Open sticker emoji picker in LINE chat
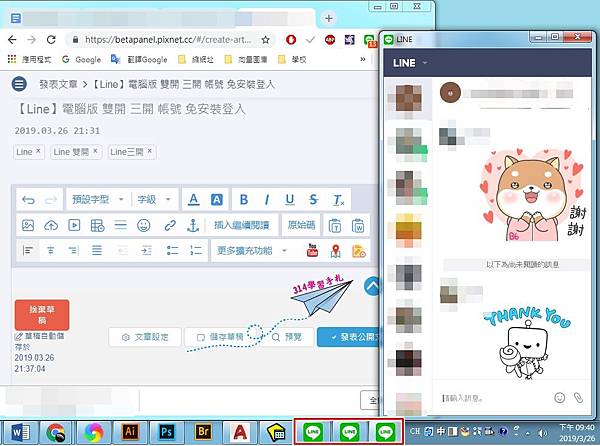 (x=559, y=398)
